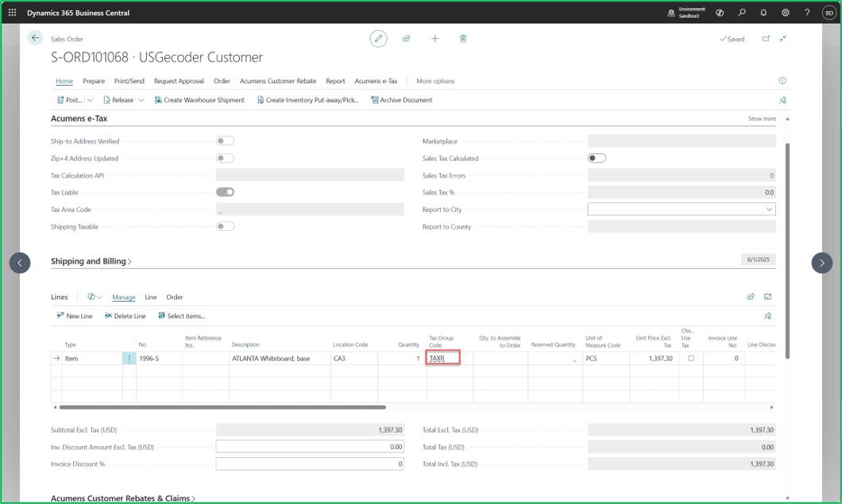842x504 pixels.
Task: Click the Invoice Discount % input field
Action: click(310, 464)
